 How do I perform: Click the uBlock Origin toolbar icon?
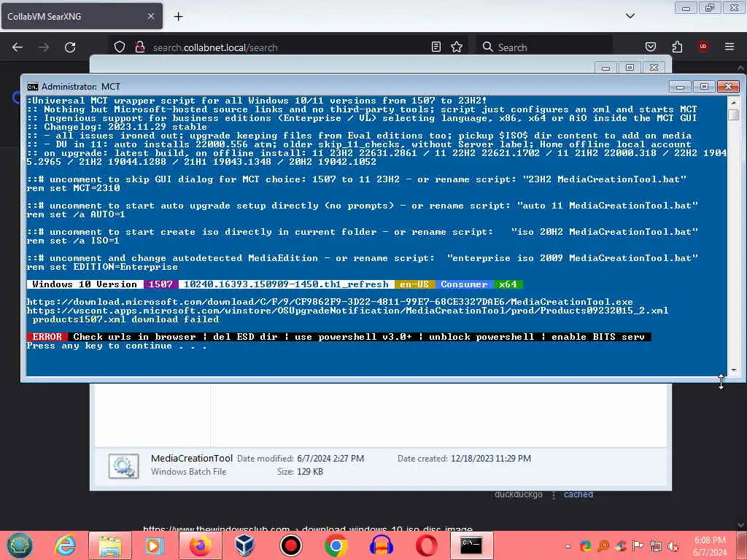click(703, 46)
